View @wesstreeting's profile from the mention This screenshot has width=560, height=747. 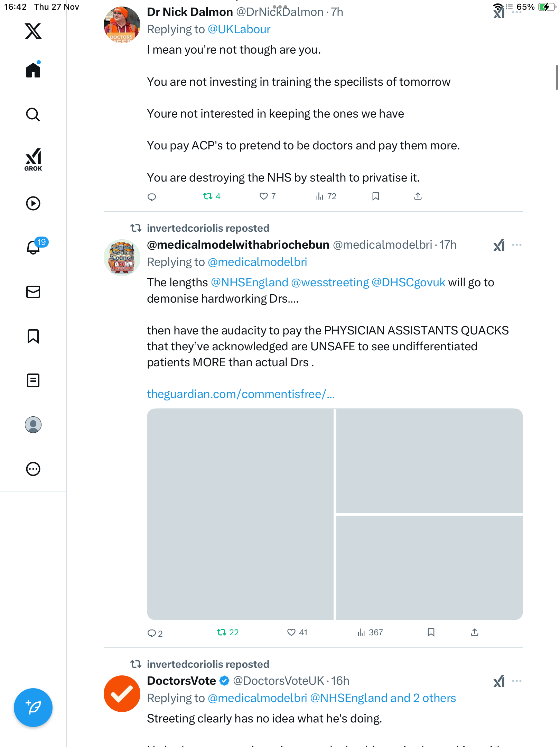click(x=330, y=283)
